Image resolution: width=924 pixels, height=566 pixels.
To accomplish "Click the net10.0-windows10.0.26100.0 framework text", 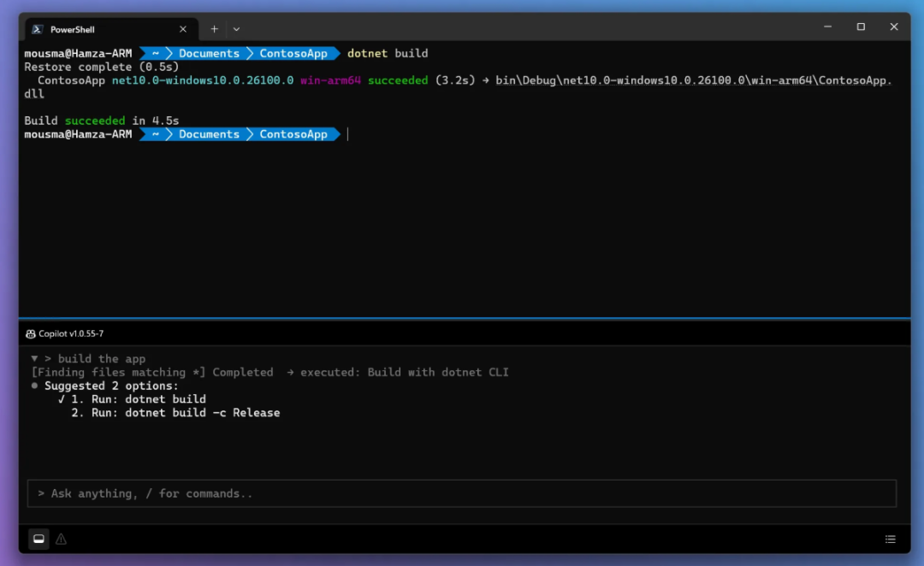I will coord(203,80).
